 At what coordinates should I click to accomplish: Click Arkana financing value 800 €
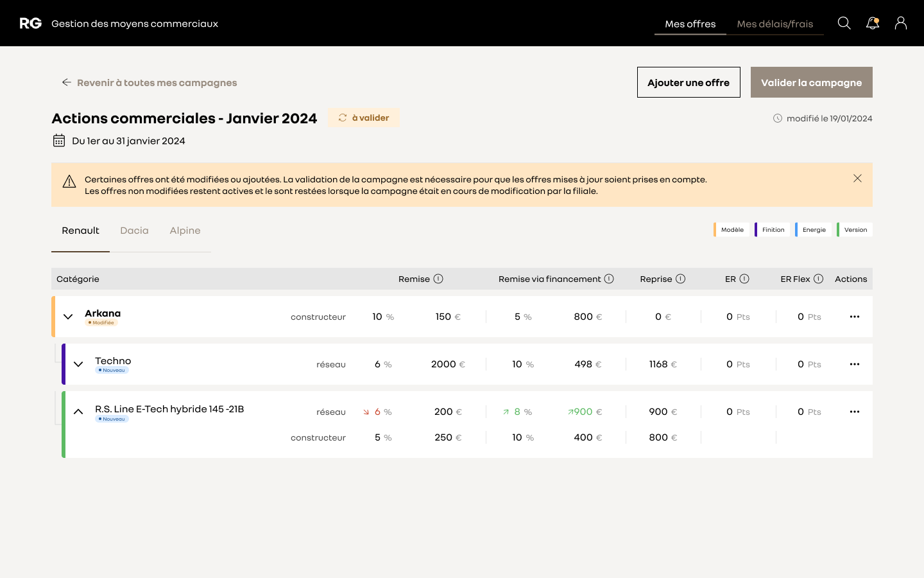coord(588,317)
